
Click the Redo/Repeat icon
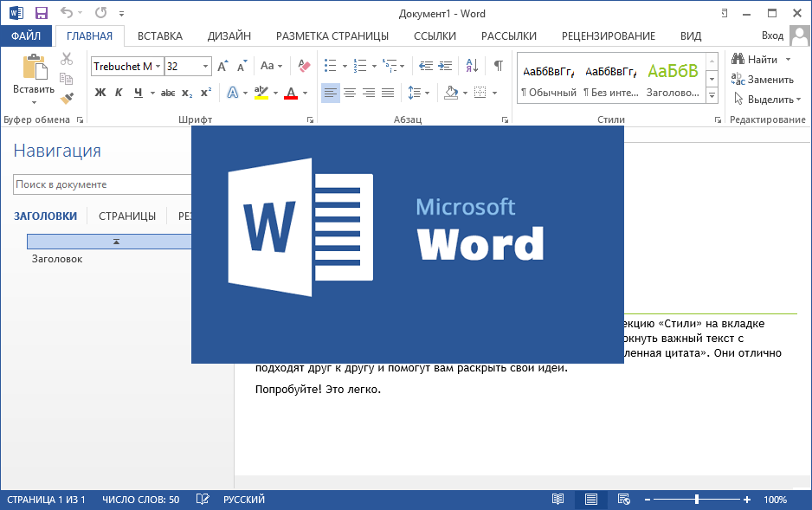tap(101, 12)
